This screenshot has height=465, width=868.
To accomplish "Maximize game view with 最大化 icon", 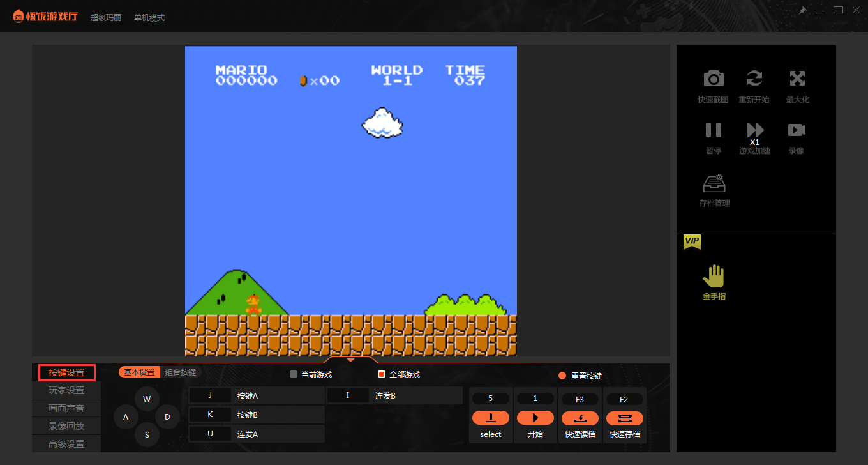I will click(x=797, y=79).
